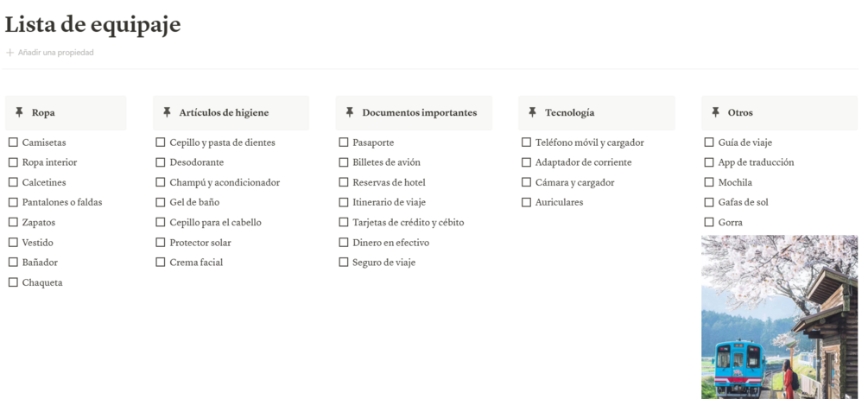Click the pin icon beside Ropa

click(x=19, y=112)
